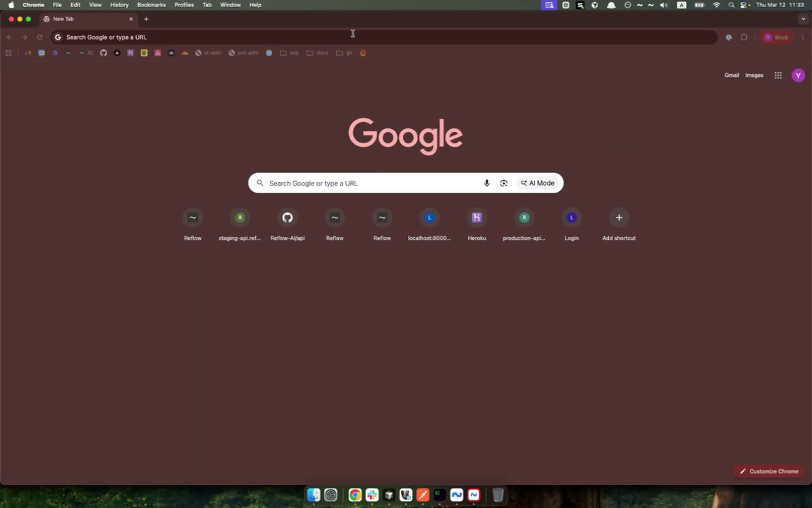The height and width of the screenshot is (508, 812).
Task: Focus the address bar URL field
Action: pyautogui.click(x=384, y=37)
